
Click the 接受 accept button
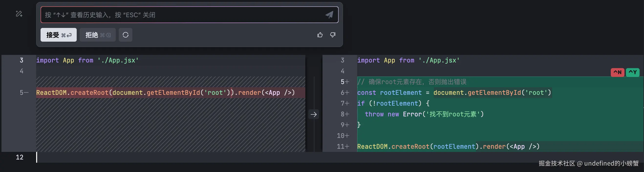click(58, 35)
